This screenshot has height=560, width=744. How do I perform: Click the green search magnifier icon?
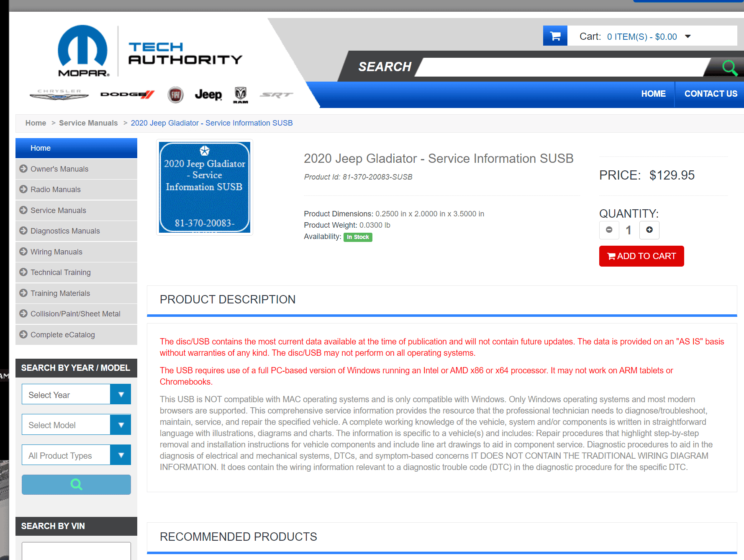(729, 67)
